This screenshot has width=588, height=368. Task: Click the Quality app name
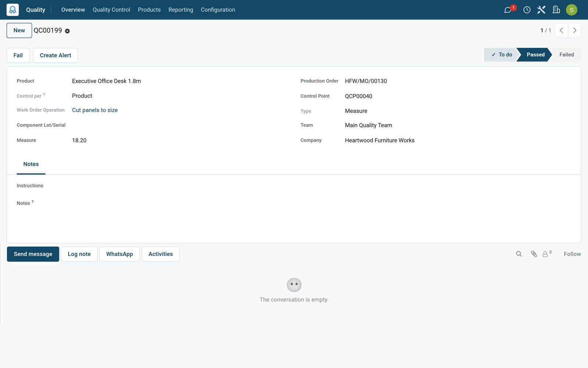click(36, 10)
